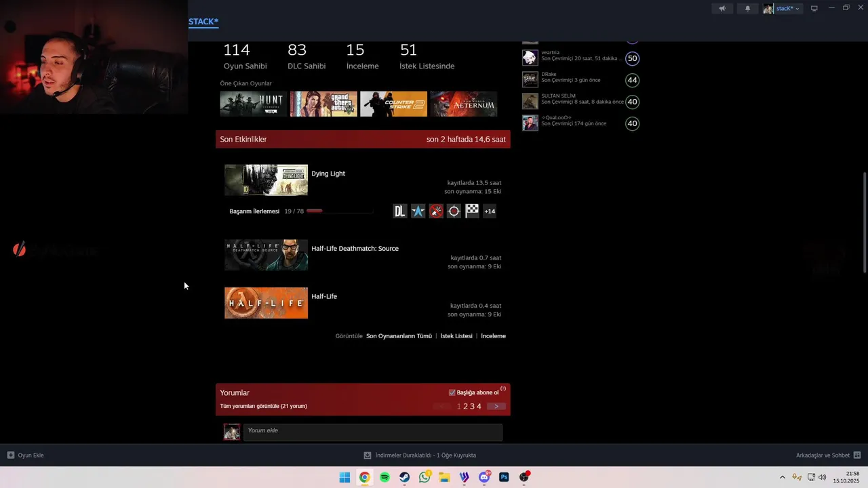Open Son Oynananların Tümü link
This screenshot has width=868, height=488.
click(399, 336)
